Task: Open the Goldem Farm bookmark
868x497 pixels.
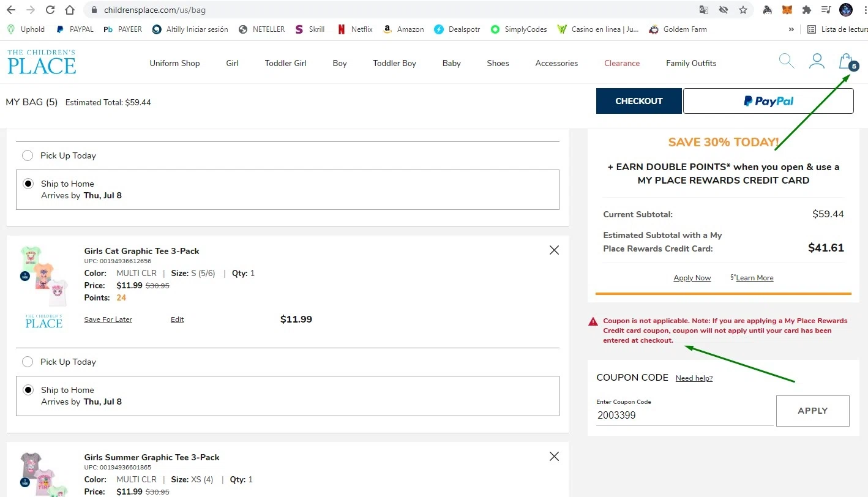Action: coord(678,29)
